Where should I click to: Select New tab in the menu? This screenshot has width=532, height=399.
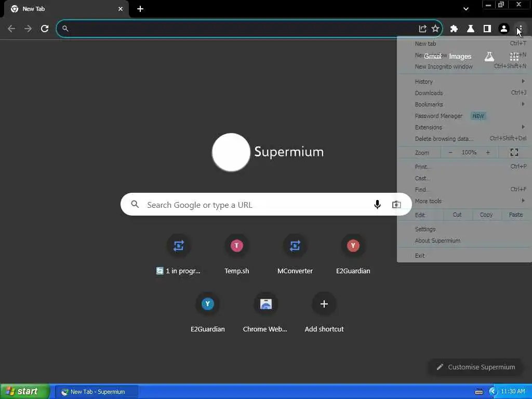coord(465,44)
